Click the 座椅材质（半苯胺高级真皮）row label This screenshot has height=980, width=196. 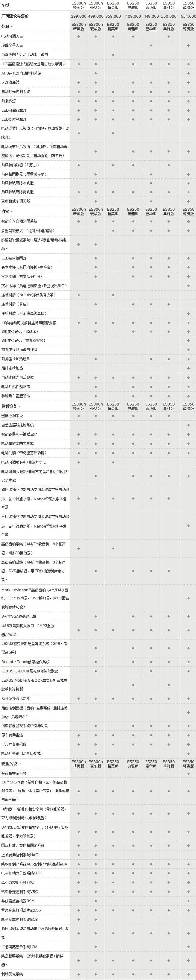pyautogui.click(x=24, y=314)
